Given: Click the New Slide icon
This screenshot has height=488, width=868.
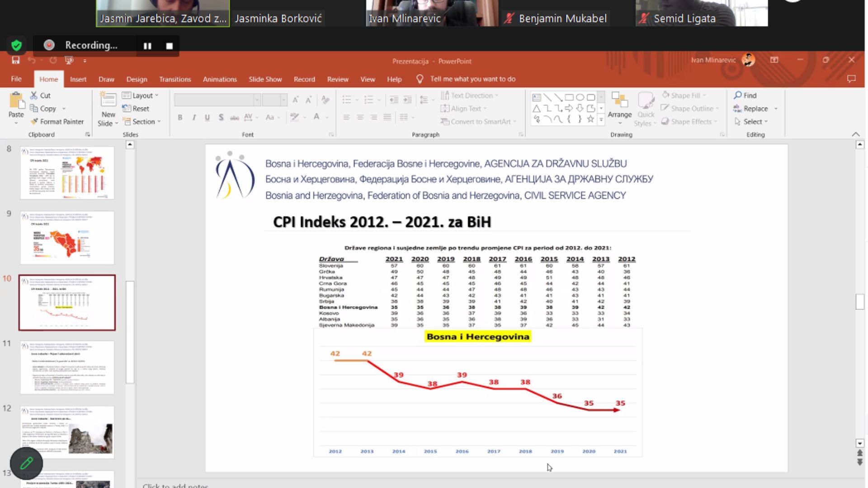Looking at the screenshot, I should (x=108, y=100).
